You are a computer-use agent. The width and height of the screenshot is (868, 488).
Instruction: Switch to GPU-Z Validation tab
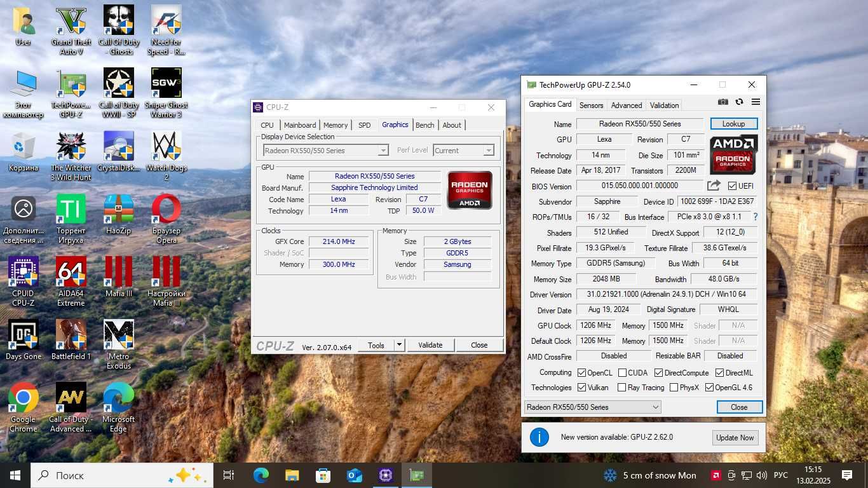click(665, 105)
